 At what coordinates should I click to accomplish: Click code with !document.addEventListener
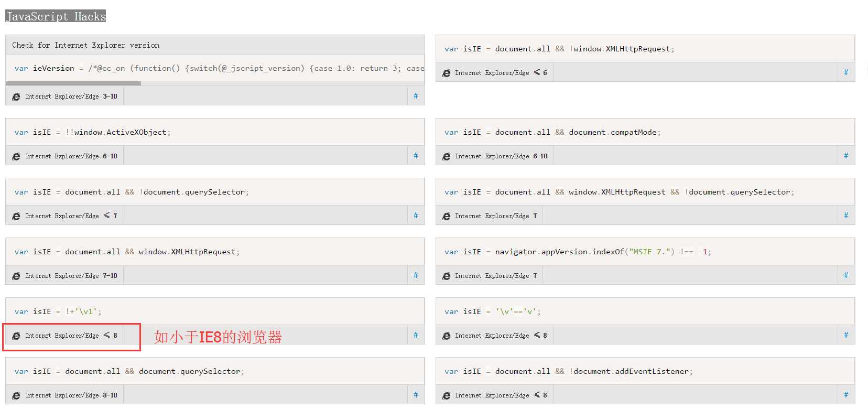pos(569,371)
